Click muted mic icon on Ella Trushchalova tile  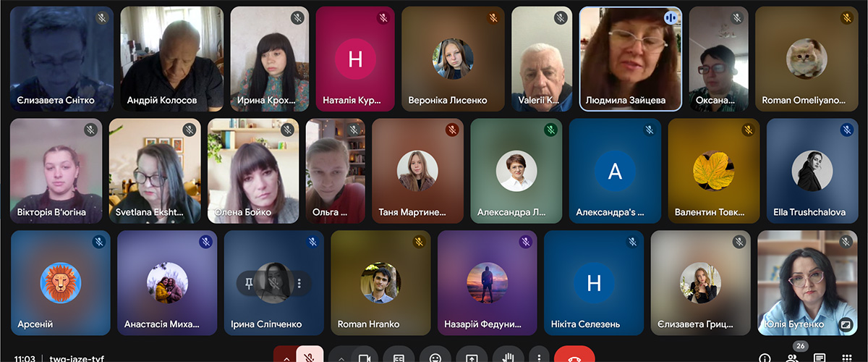point(847,130)
